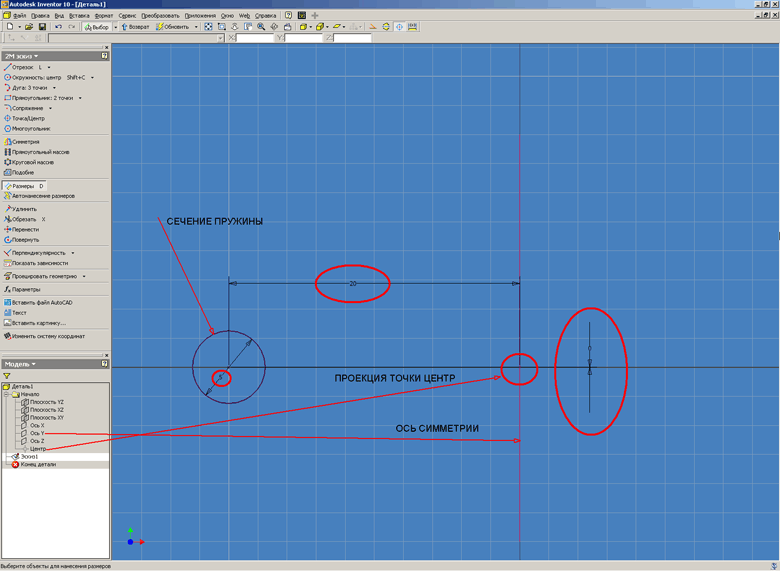
Task: Activate the zoom magnifier tool in the toolbar
Action: pyautogui.click(x=261, y=27)
